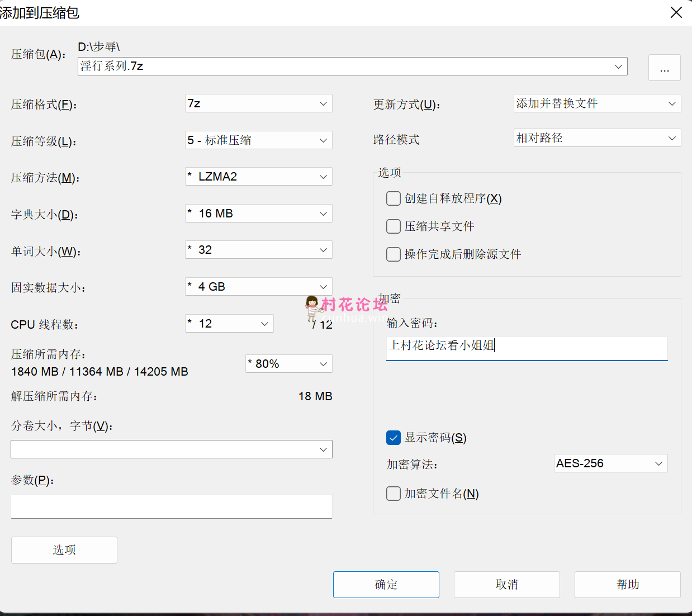
Task: Uncheck the 显示密码 checkbox
Action: (394, 438)
